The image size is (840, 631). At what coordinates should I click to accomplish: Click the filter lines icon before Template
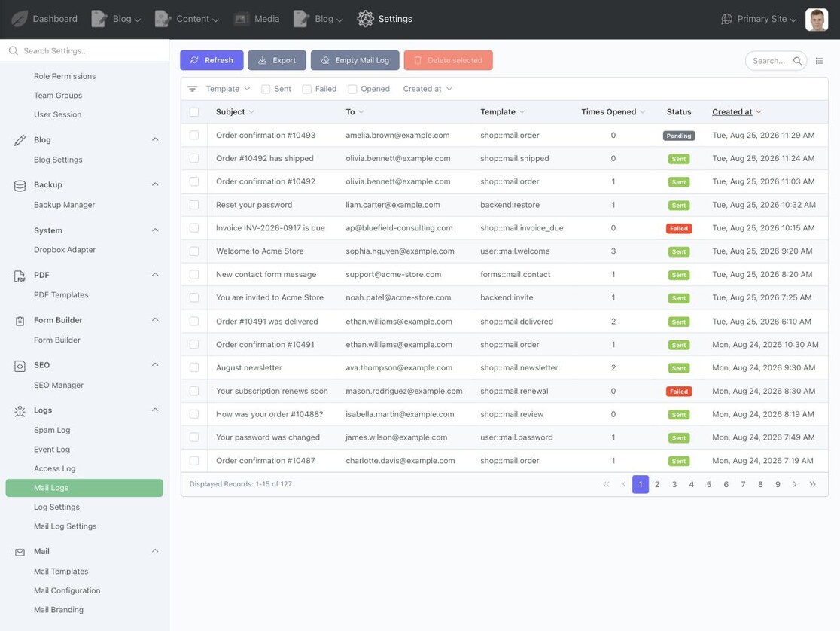pyautogui.click(x=193, y=89)
